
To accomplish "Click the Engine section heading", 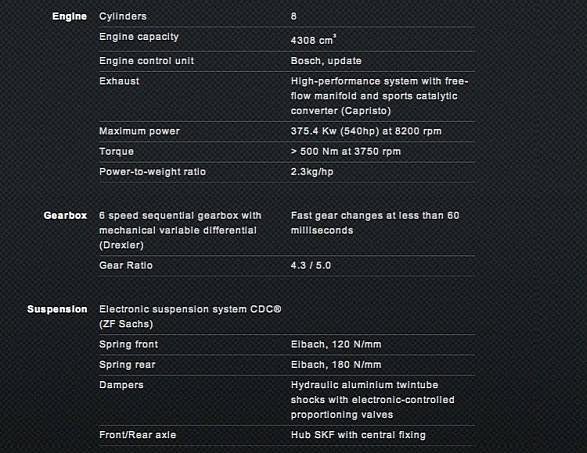I will click(x=69, y=16).
